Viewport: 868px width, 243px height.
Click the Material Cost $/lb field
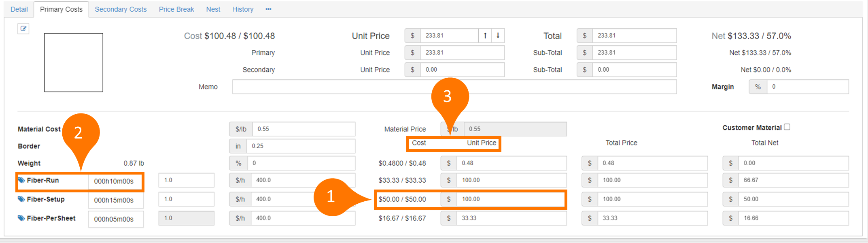[303, 129]
